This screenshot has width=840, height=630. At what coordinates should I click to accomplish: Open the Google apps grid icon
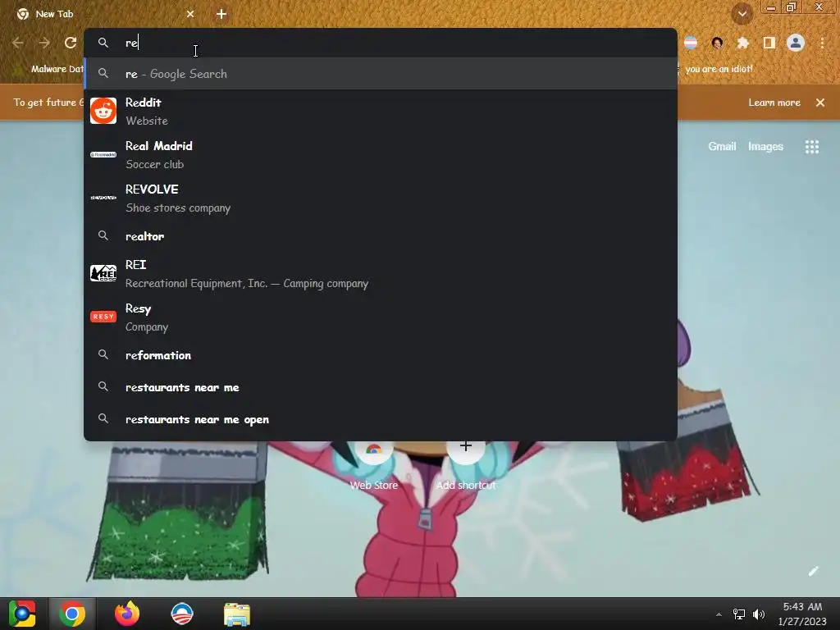(x=812, y=147)
